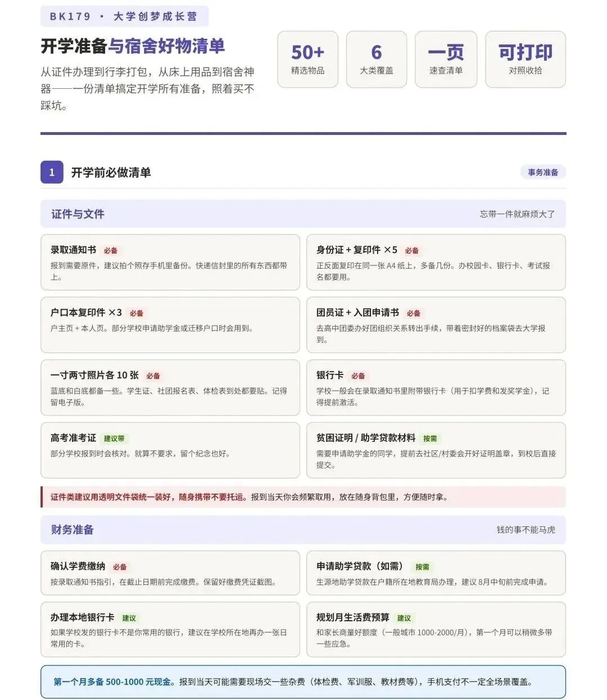Click the blue 第一个月多备 500-1000 元现金 tip

pyautogui.click(x=303, y=682)
